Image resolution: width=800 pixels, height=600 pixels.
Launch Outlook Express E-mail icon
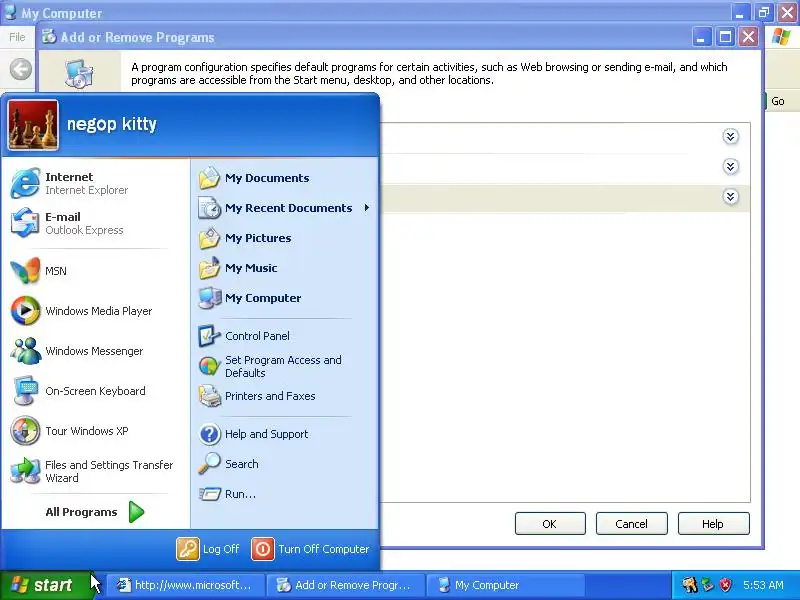[x=25, y=223]
